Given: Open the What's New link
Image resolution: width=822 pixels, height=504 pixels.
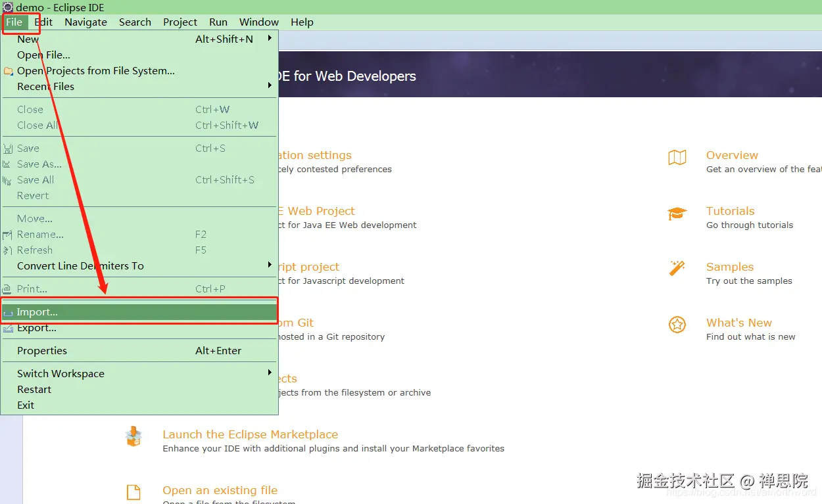Looking at the screenshot, I should point(739,323).
